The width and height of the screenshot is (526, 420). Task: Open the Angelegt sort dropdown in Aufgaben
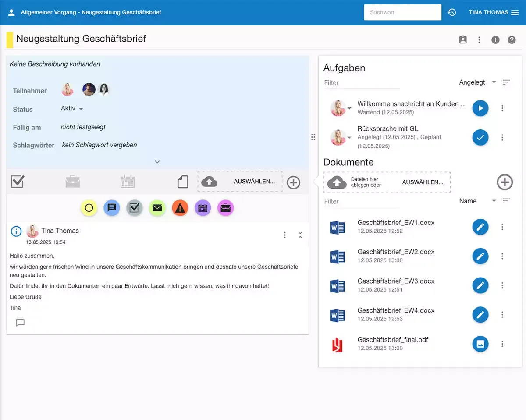coord(478,82)
